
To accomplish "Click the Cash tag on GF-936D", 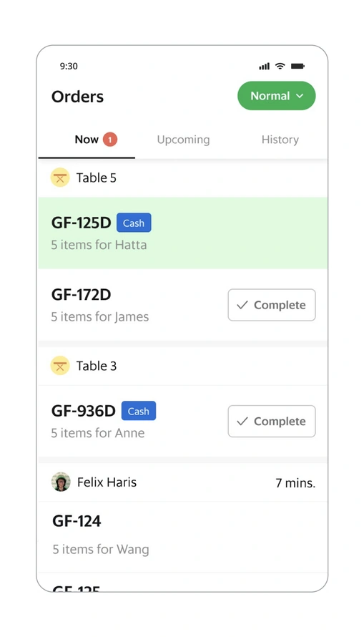I will point(138,411).
